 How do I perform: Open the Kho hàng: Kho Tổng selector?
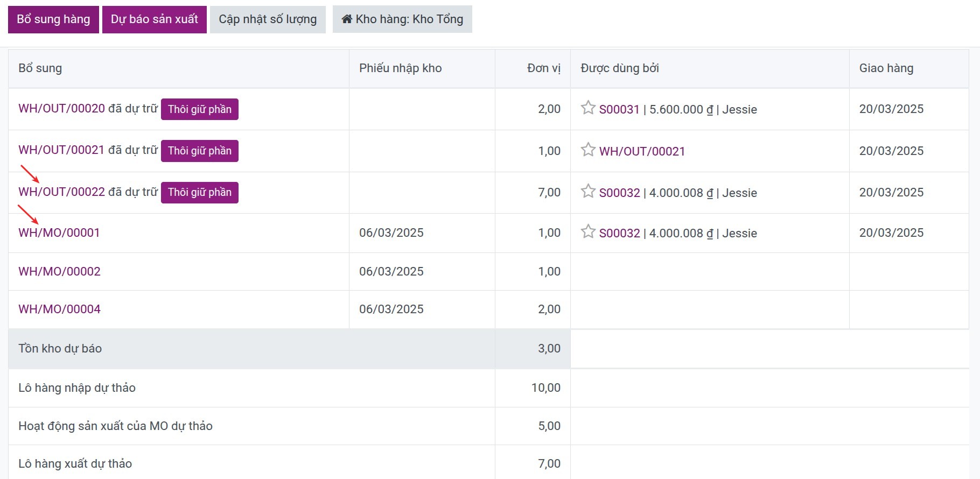click(402, 19)
